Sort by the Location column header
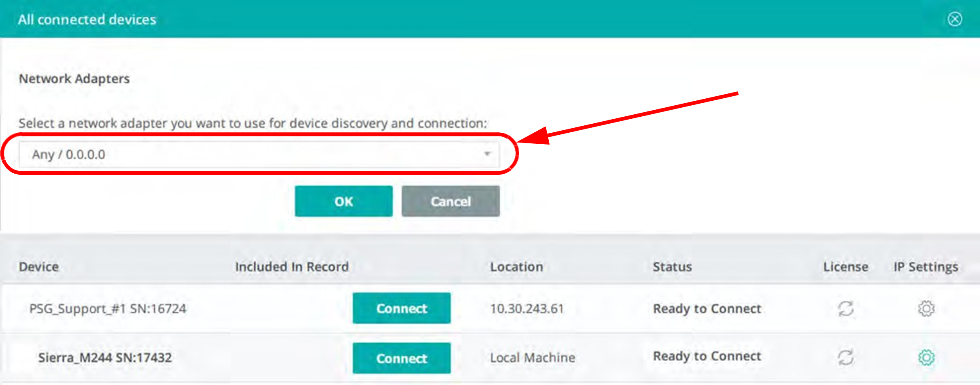This screenshot has width=980, height=385. (x=516, y=267)
